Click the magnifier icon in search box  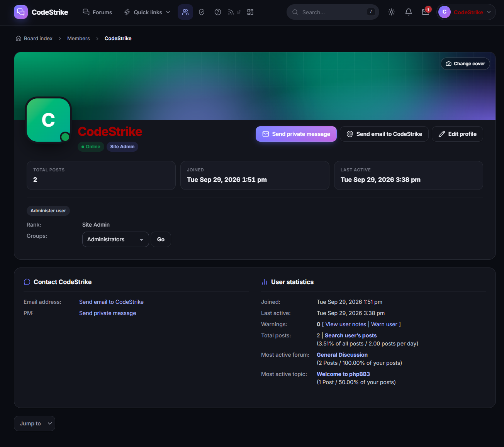295,12
